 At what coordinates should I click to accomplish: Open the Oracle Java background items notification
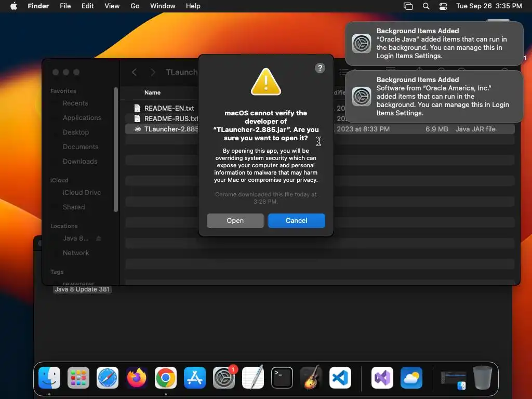point(434,44)
